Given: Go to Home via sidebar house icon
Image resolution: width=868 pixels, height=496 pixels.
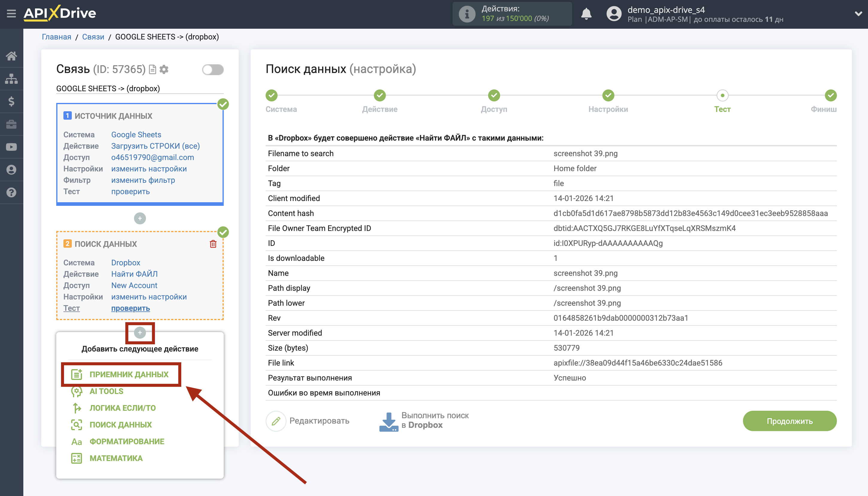Looking at the screenshot, I should [x=12, y=56].
